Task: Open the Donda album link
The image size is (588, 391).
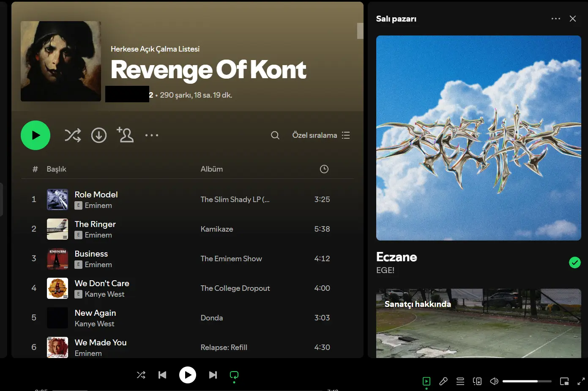Action: click(x=212, y=318)
